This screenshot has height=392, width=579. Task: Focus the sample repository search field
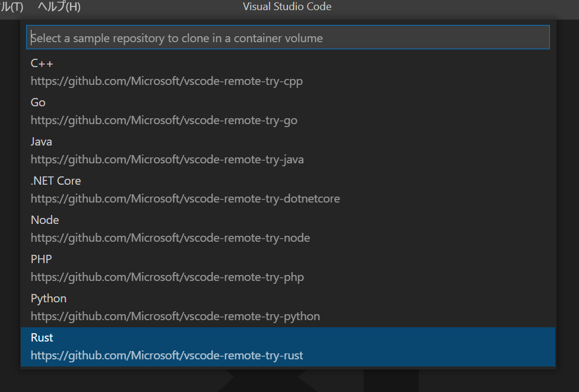(x=288, y=37)
